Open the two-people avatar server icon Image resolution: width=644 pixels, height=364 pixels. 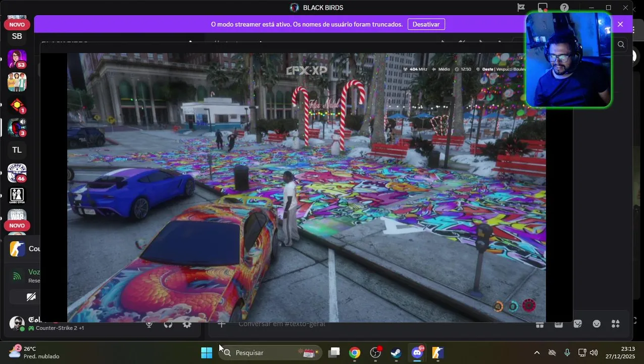click(x=17, y=82)
